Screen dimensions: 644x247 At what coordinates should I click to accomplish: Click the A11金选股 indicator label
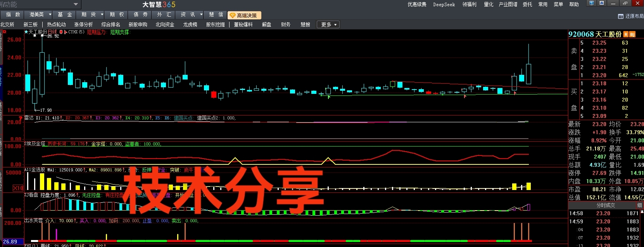click(35, 170)
